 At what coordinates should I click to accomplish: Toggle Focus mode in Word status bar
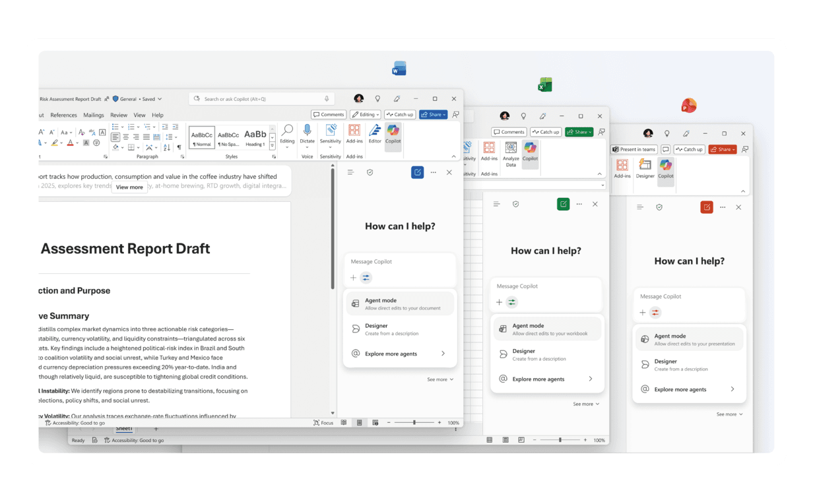point(323,422)
